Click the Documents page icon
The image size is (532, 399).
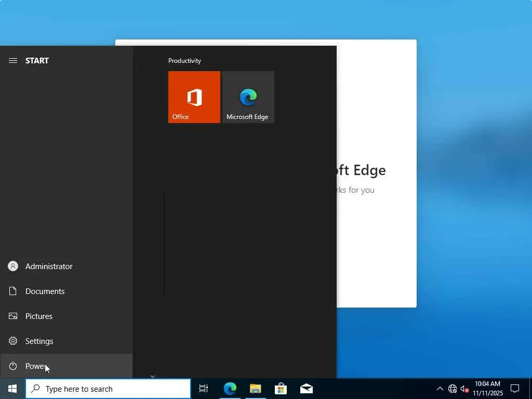click(13, 291)
